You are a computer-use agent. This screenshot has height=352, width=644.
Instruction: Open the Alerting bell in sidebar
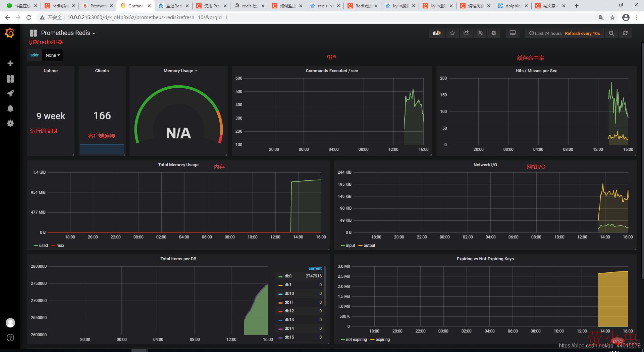coord(10,108)
